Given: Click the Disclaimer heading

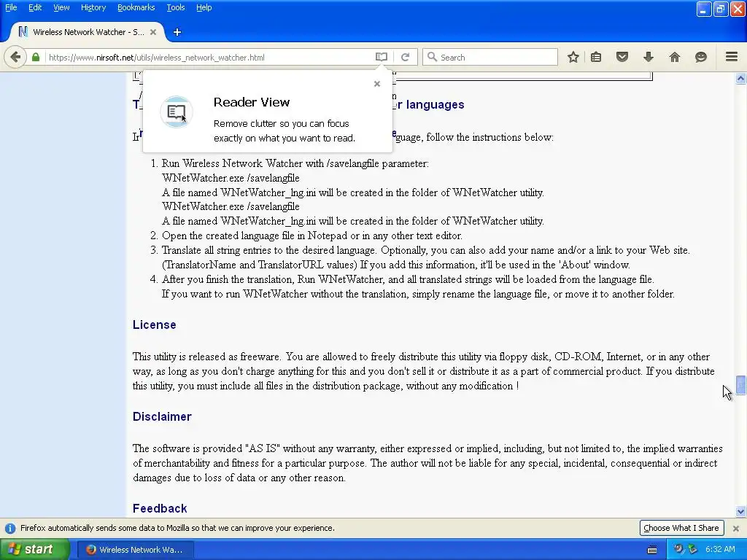Looking at the screenshot, I should coord(162,416).
